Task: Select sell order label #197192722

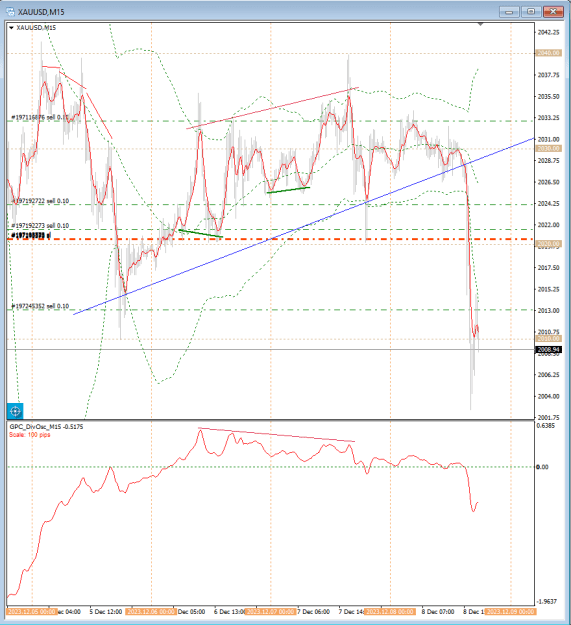Action: click(x=40, y=201)
